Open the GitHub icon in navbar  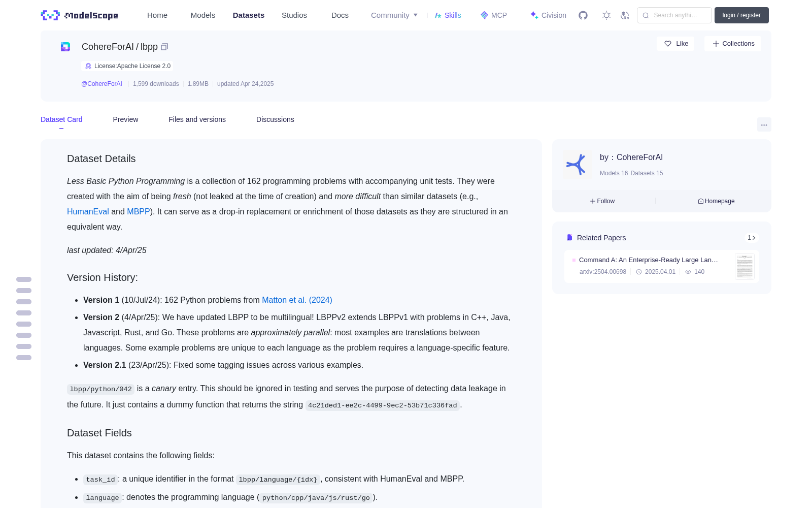click(583, 15)
